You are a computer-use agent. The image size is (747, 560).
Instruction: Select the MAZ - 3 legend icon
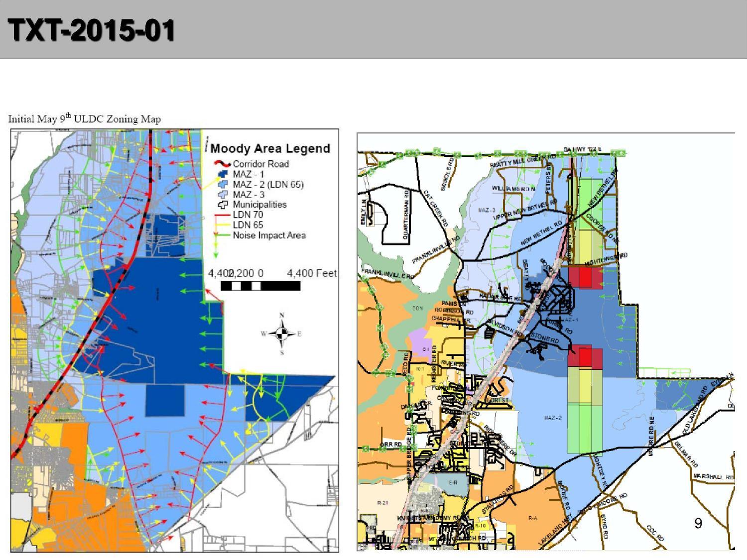223,195
